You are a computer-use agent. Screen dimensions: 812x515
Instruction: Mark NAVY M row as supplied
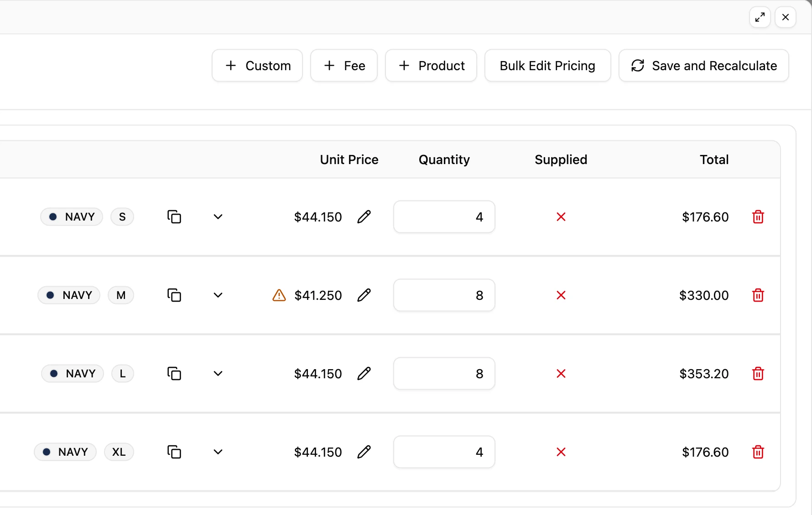click(561, 295)
